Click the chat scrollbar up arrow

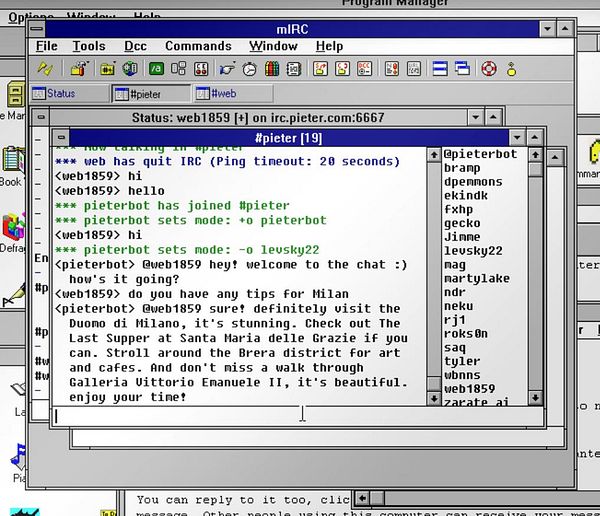[434, 155]
